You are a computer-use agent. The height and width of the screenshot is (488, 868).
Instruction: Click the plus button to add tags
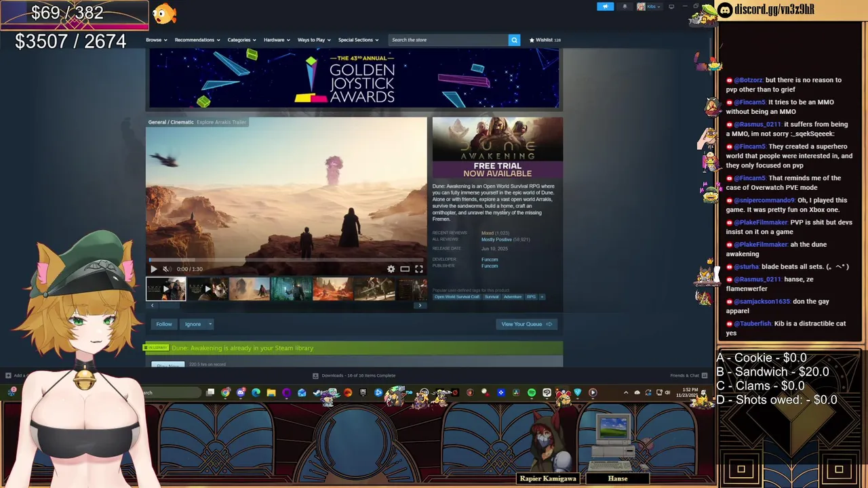542,297
